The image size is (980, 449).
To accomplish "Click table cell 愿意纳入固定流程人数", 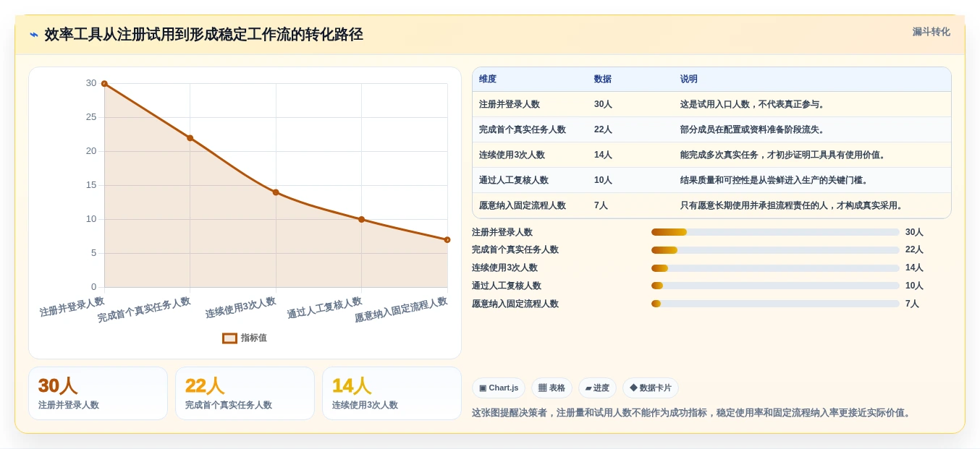I will click(523, 205).
